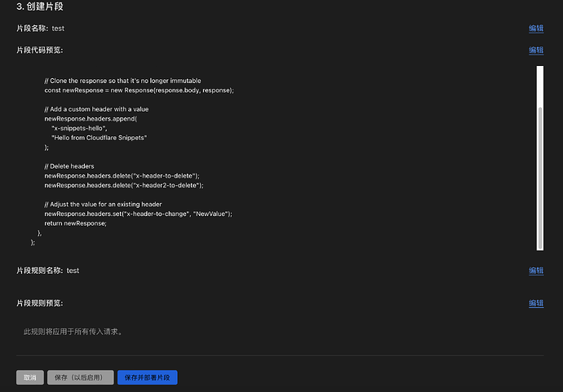
Task: Click 保存（以后启用）button
Action: click(x=81, y=377)
